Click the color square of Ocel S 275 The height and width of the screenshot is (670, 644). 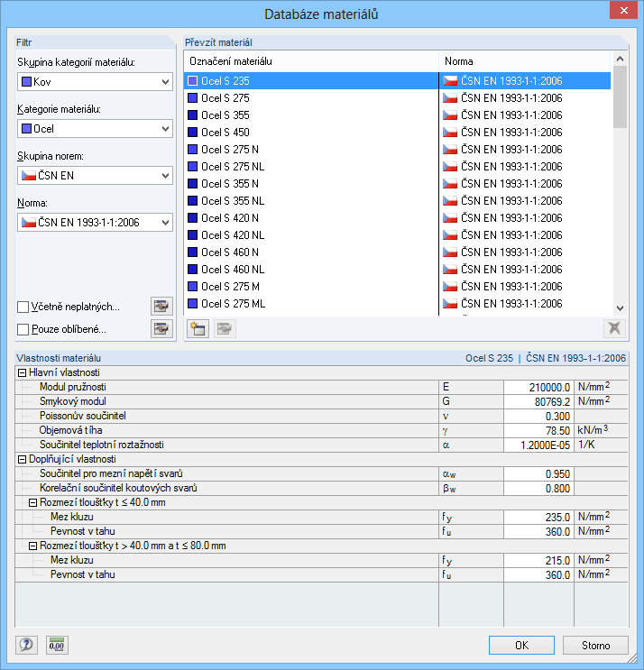(193, 98)
